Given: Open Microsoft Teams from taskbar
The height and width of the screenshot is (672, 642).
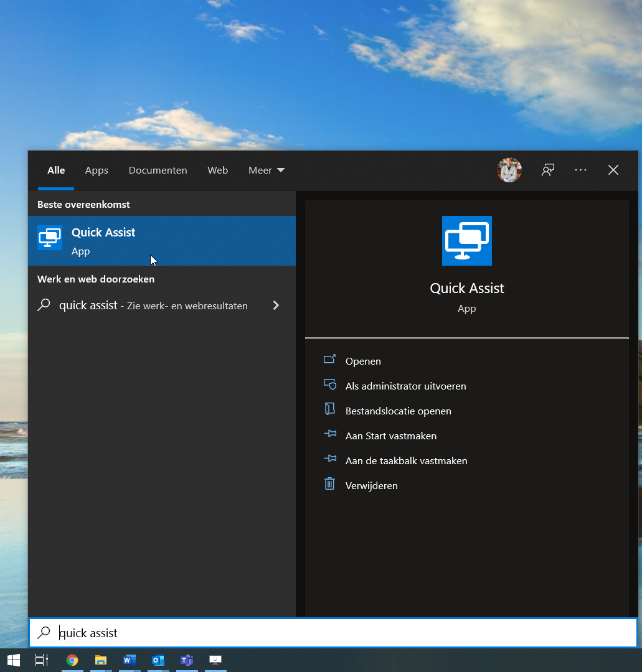Looking at the screenshot, I should pyautogui.click(x=187, y=660).
